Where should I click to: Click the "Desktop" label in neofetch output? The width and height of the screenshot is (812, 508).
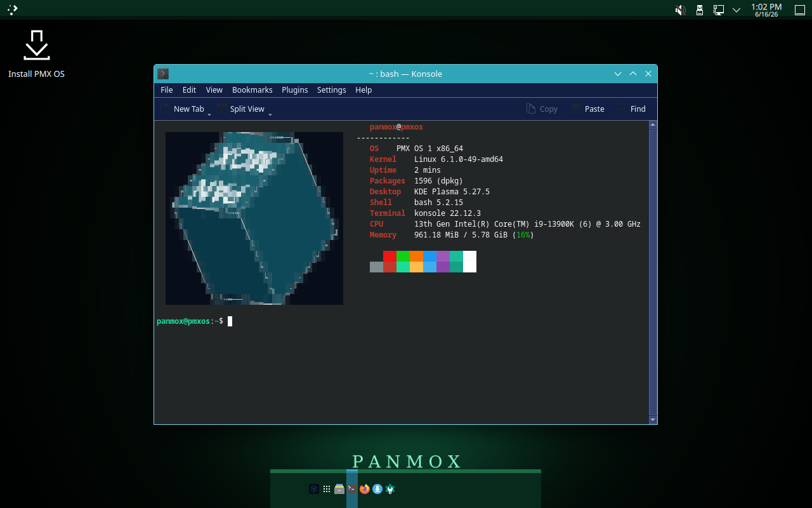pyautogui.click(x=386, y=192)
